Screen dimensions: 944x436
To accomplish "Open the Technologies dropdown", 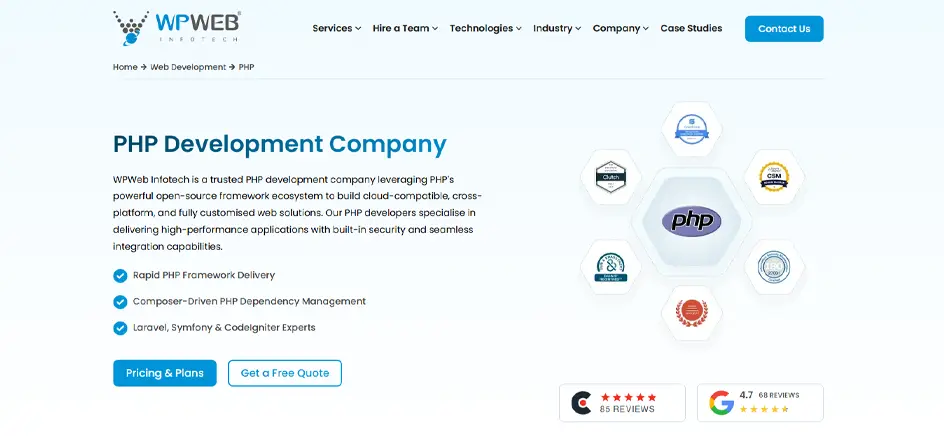I will (485, 28).
